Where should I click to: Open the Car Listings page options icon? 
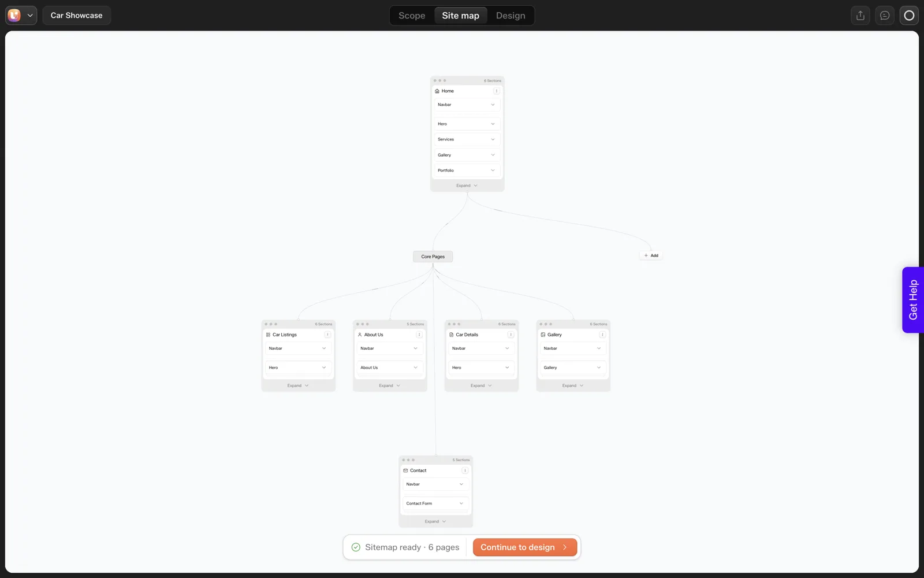(327, 335)
